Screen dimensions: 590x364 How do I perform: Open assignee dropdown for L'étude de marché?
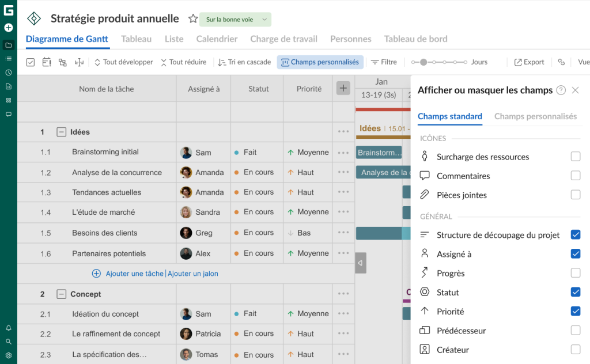(x=203, y=212)
